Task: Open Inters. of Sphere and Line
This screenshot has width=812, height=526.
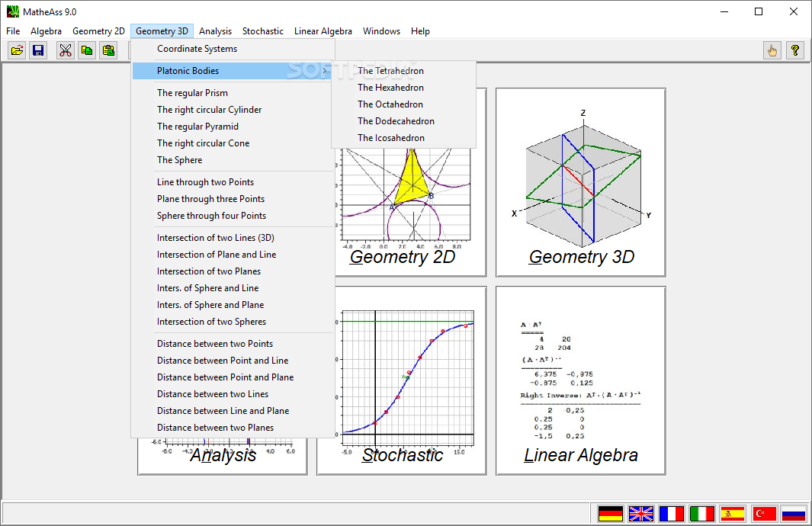Action: pyautogui.click(x=233, y=288)
